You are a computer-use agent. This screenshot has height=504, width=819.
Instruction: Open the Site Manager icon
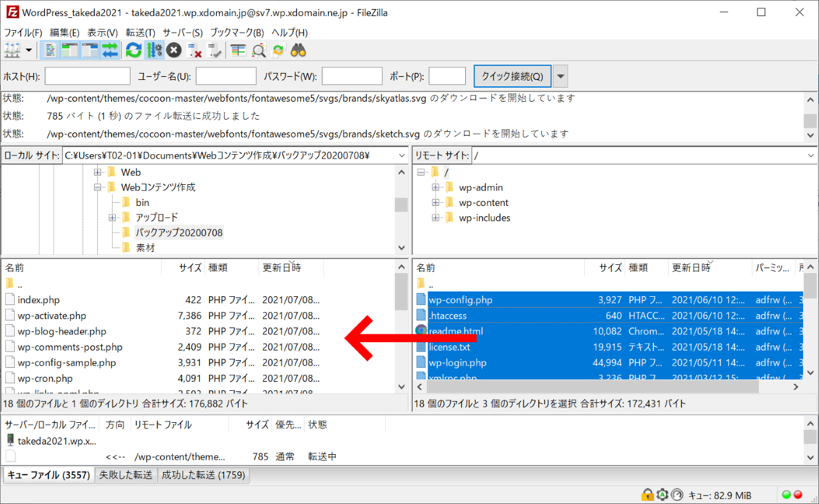coord(12,50)
